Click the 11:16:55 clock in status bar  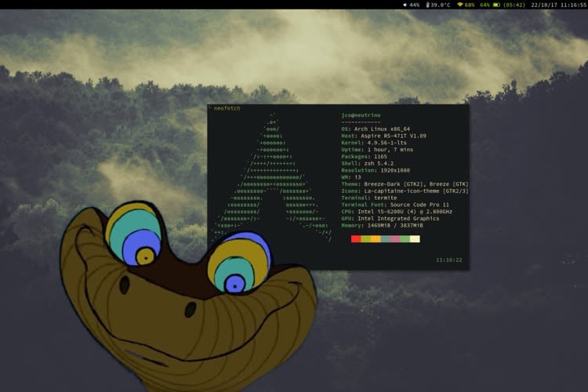[x=573, y=5]
